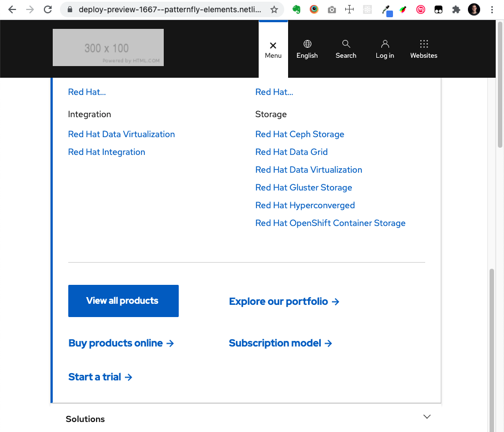Click the browser page vertical scrollbar thumb

click(501, 84)
